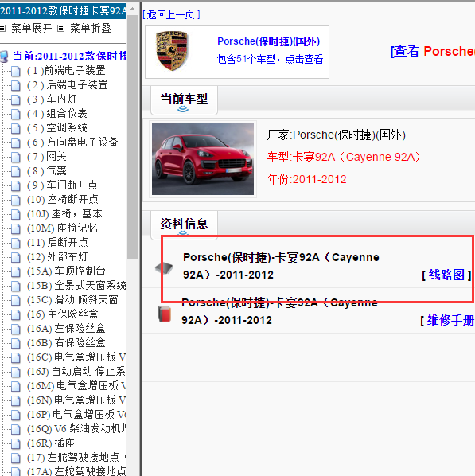Click the computer icon beside 当前:2011-2012款
This screenshot has width=475, height=476.
(x=4, y=57)
